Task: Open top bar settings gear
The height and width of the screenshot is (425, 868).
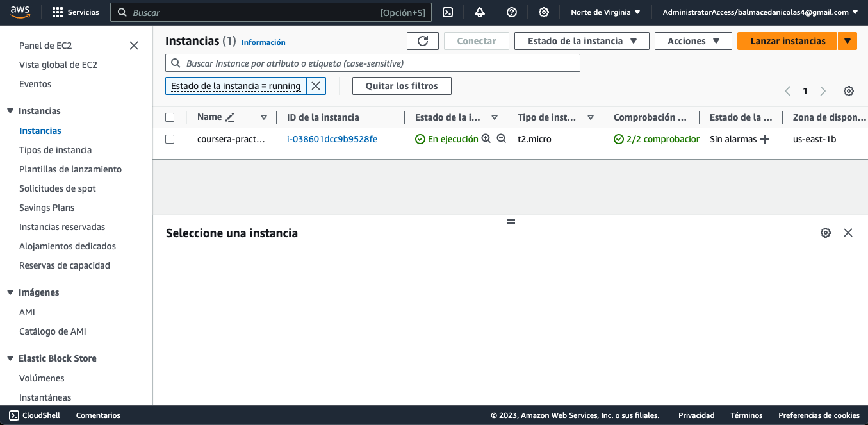Action: pos(544,12)
